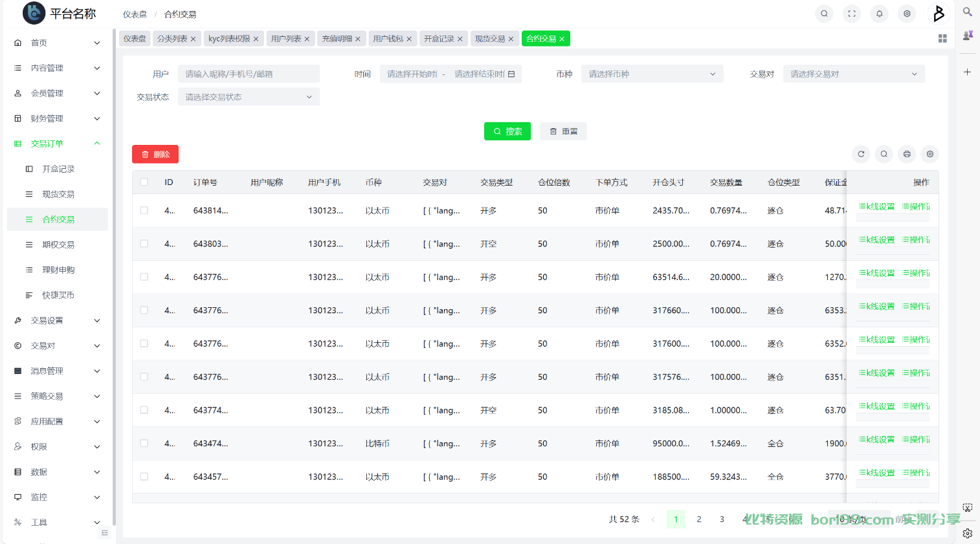Go to page 2
Screen dimensions: 980x544
(699, 519)
